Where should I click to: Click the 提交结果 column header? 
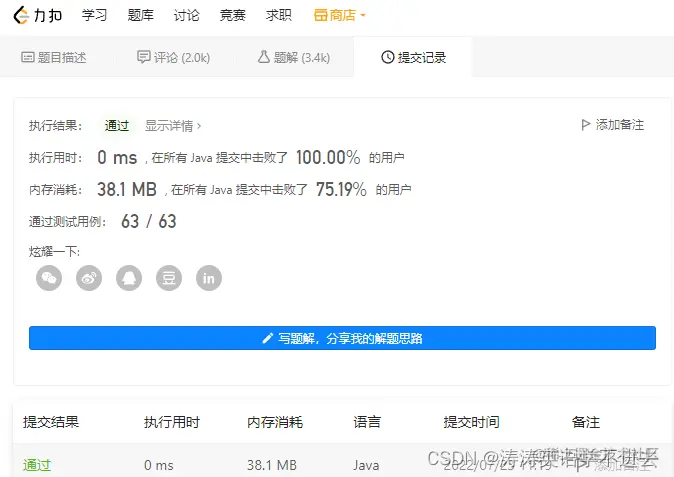51,422
